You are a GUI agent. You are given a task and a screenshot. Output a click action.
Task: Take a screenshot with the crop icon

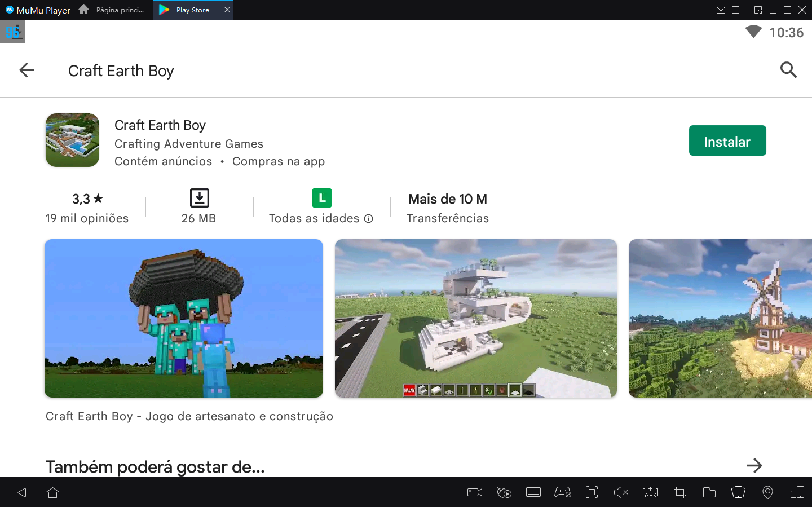[x=680, y=492]
